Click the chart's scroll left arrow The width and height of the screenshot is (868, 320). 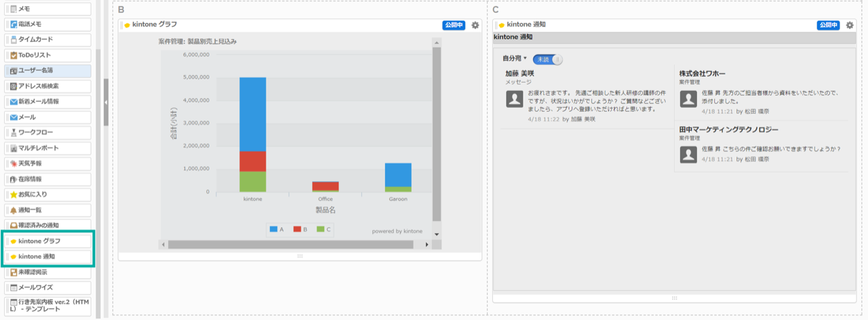point(163,244)
